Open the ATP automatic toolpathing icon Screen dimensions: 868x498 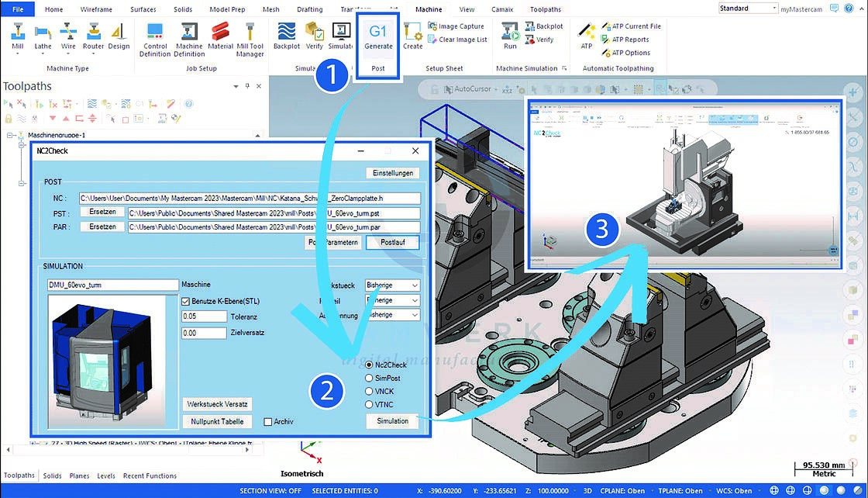click(586, 36)
